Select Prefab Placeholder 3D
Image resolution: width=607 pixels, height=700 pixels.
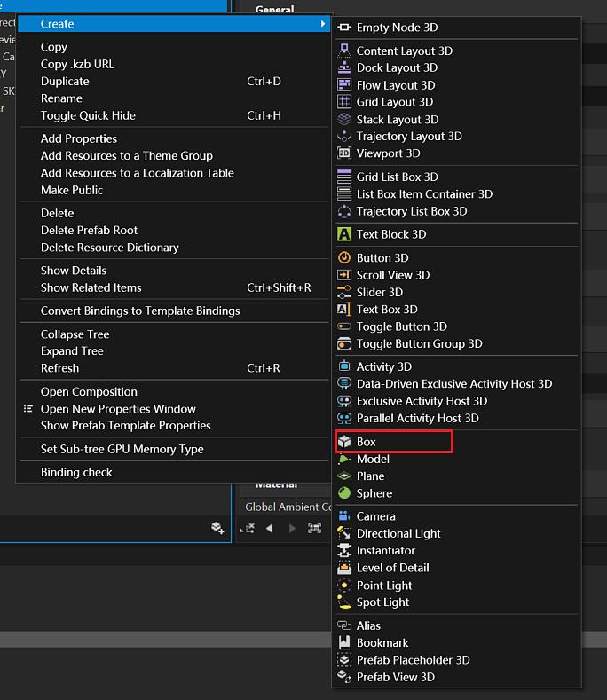414,660
